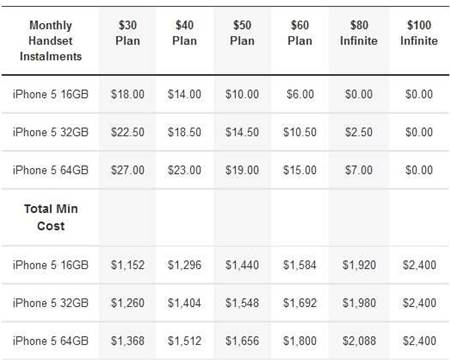Click the Total Min Cost section heading
Image resolution: width=450 pixels, height=362 pixels.
click(x=51, y=217)
